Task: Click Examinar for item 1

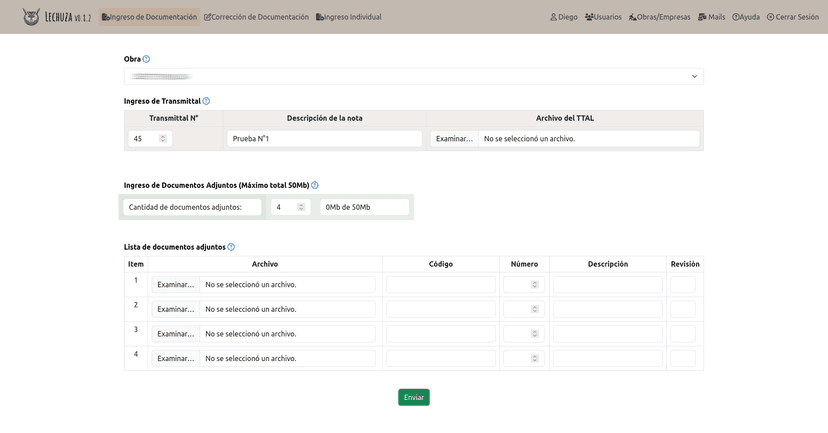Action: pyautogui.click(x=175, y=285)
